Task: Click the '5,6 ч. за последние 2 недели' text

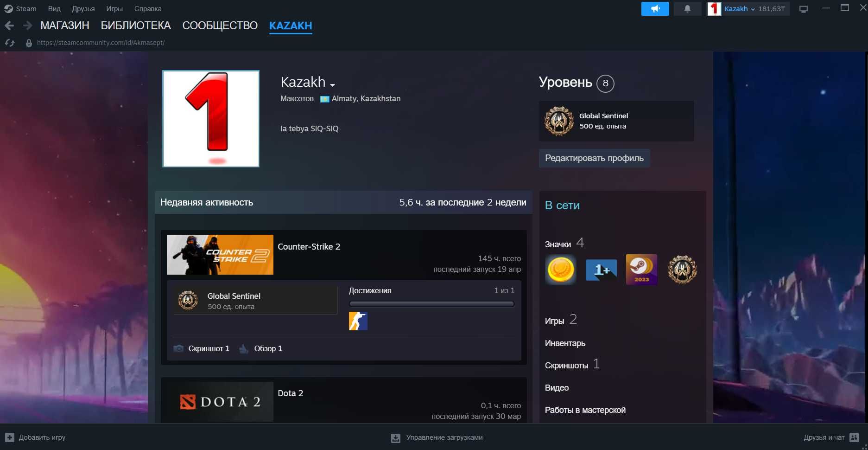Action: [463, 202]
